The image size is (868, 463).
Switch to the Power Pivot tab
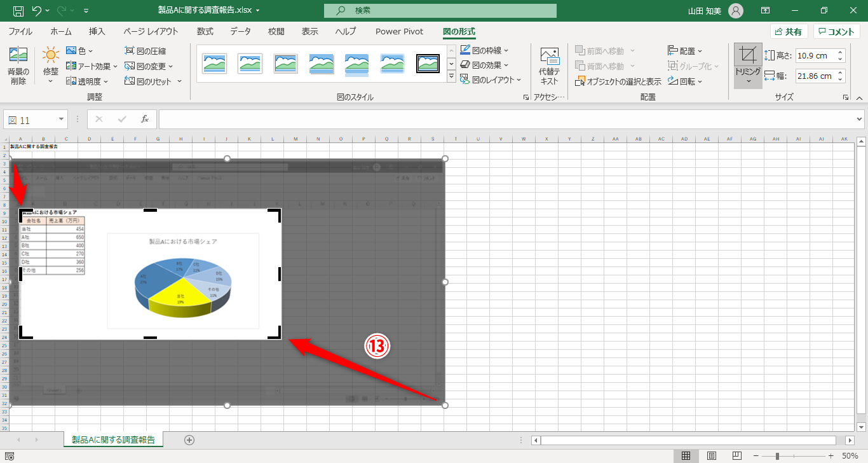[399, 32]
